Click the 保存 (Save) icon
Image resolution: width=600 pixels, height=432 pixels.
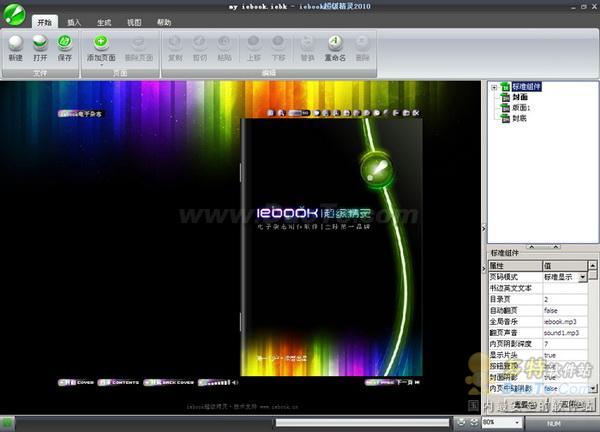pyautogui.click(x=65, y=43)
